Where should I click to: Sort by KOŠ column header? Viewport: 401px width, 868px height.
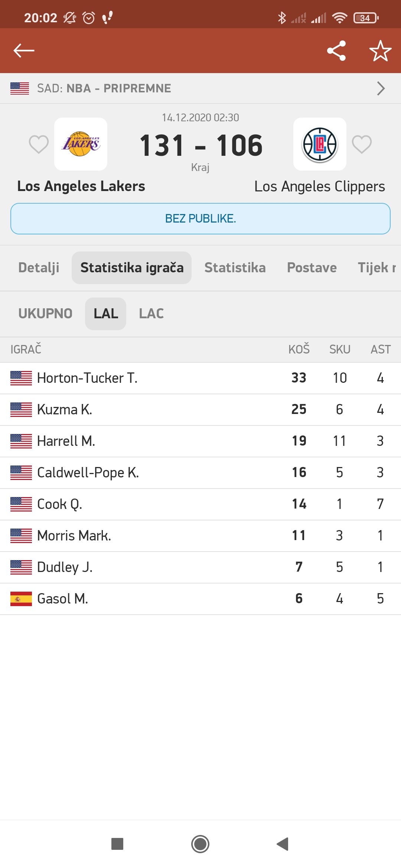click(x=299, y=349)
